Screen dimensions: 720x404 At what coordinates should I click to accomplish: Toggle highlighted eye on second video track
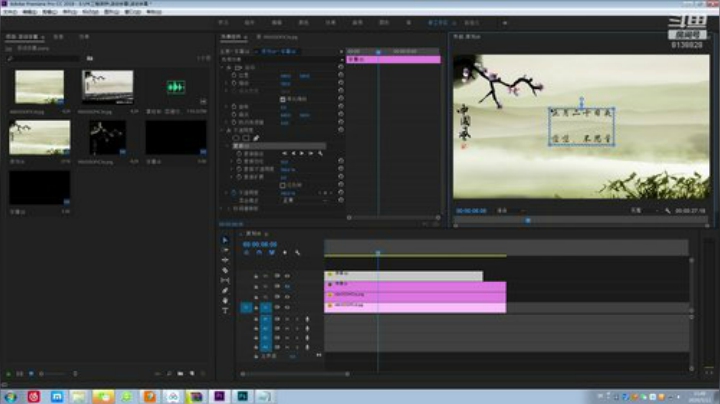[287, 286]
